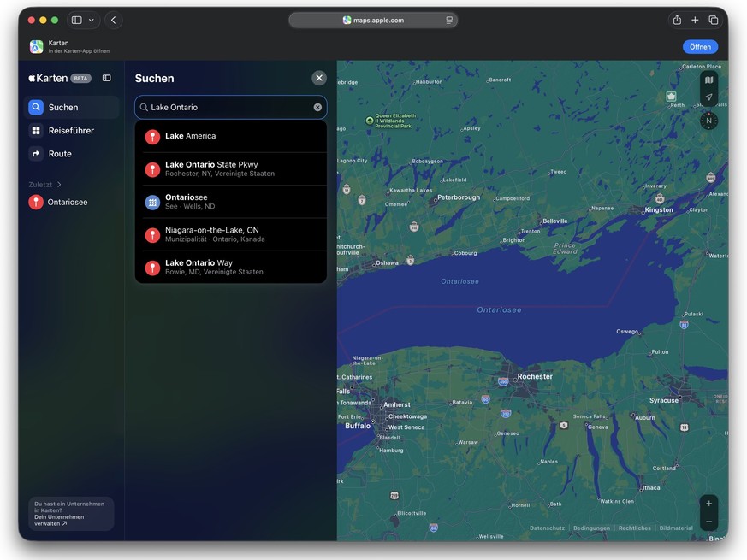
Task: Select Lake Ontario Way suggestion
Action: coord(232,267)
